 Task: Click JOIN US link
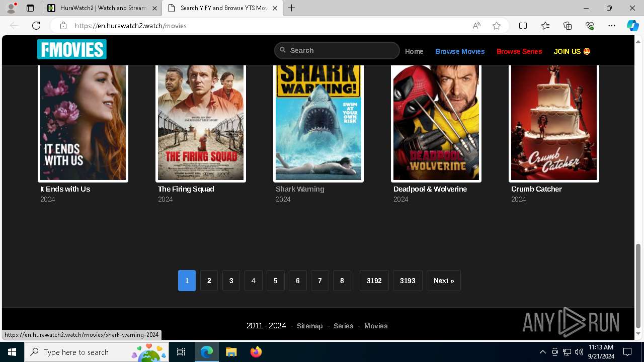[572, 51]
